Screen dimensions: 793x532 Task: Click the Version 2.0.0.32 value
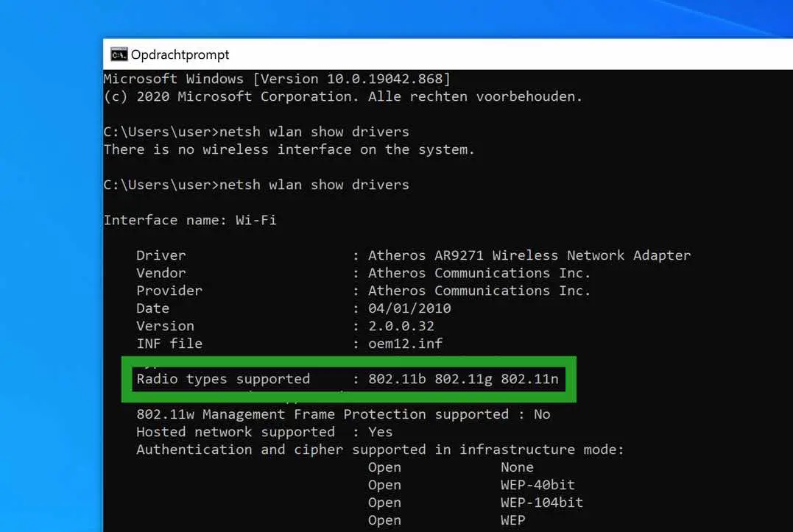[401, 326]
